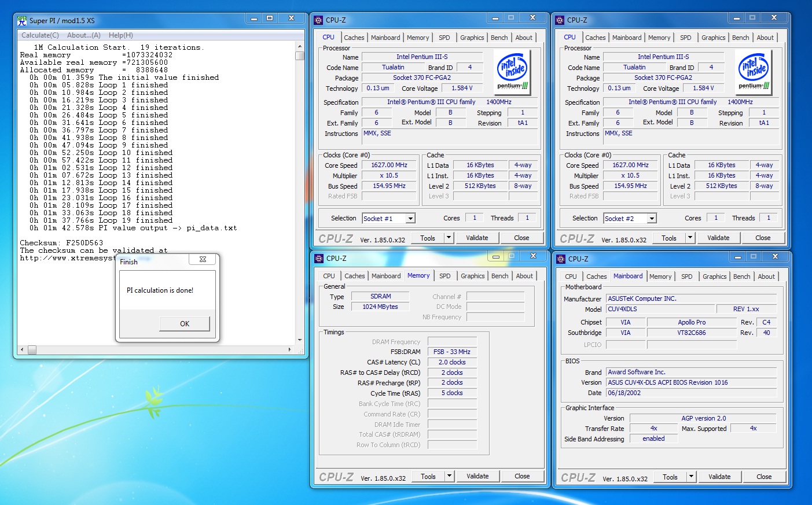The width and height of the screenshot is (812, 505).
Task: Switch to SPD tab in Memory window
Action: [x=445, y=276]
